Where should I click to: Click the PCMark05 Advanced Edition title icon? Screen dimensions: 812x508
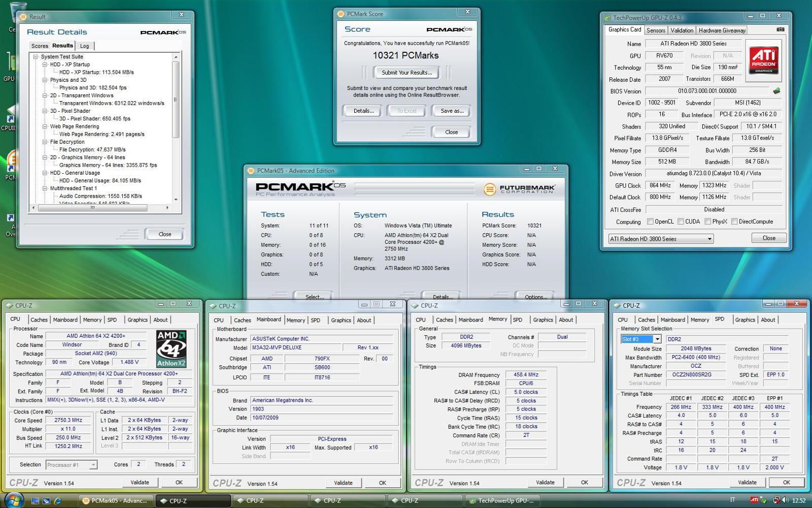(251, 171)
